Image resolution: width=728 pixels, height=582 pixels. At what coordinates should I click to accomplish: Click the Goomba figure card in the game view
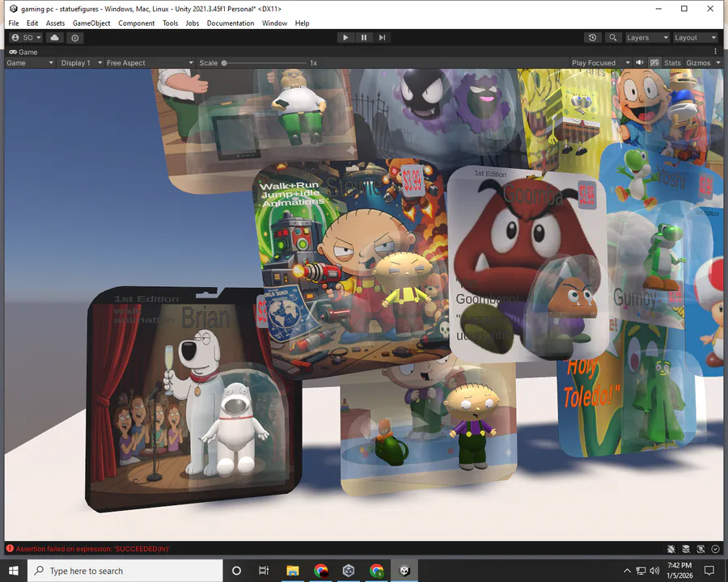527,264
